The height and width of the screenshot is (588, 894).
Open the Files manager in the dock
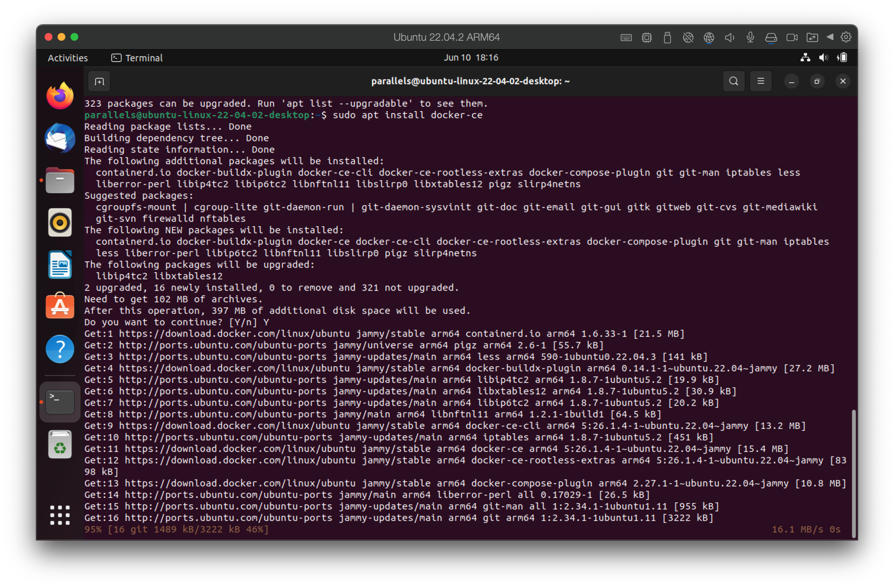pos(60,180)
